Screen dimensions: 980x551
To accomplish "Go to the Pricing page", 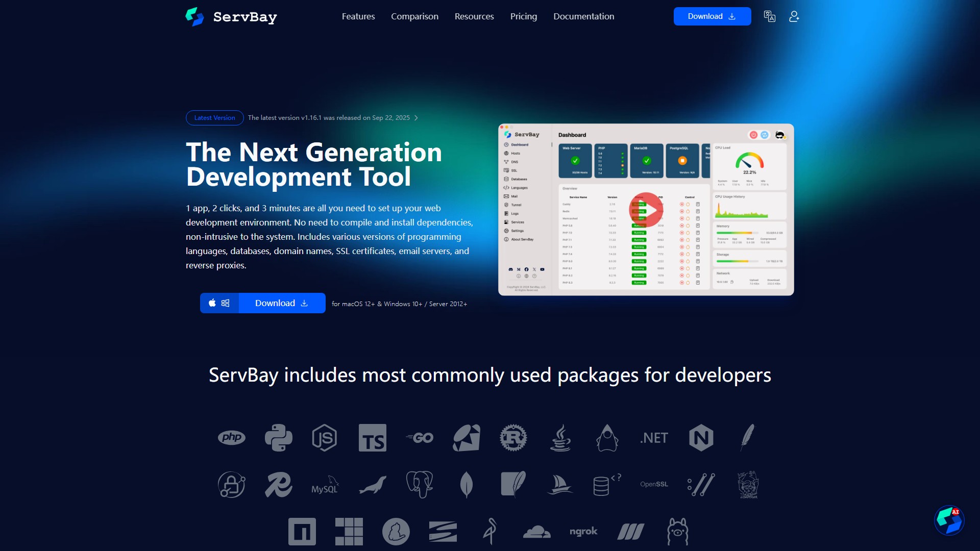I will point(524,16).
